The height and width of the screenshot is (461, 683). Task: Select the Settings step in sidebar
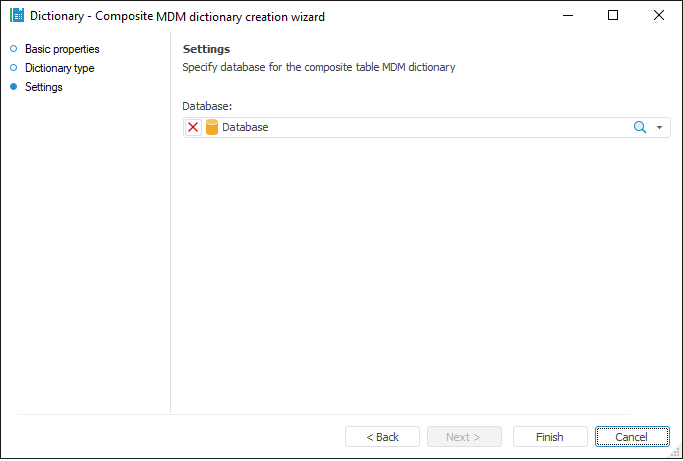(44, 87)
